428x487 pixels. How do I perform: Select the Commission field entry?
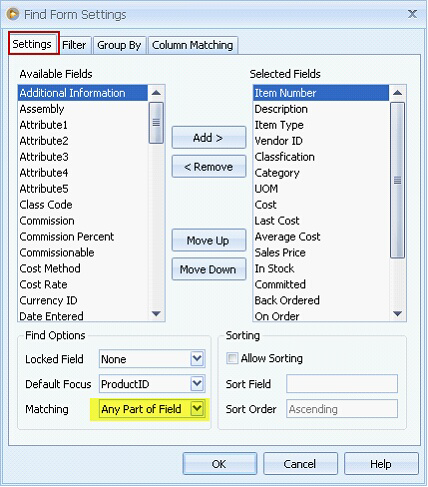click(83, 221)
